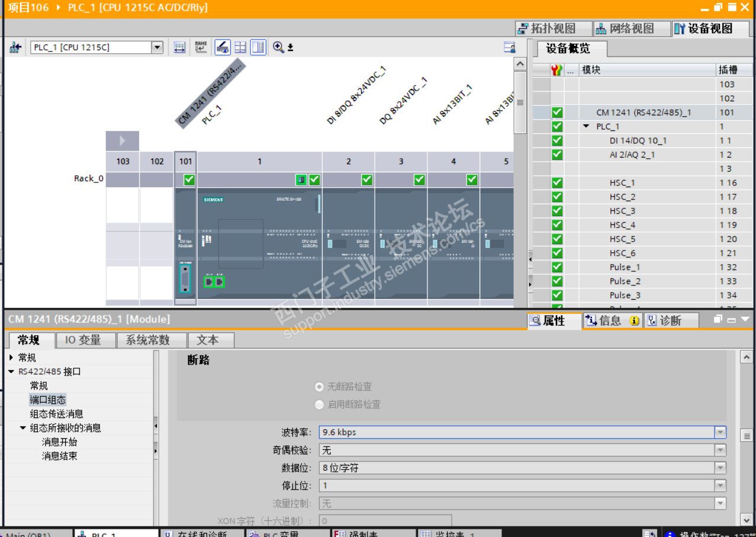Click properties scrollbar down arrow

(747, 520)
